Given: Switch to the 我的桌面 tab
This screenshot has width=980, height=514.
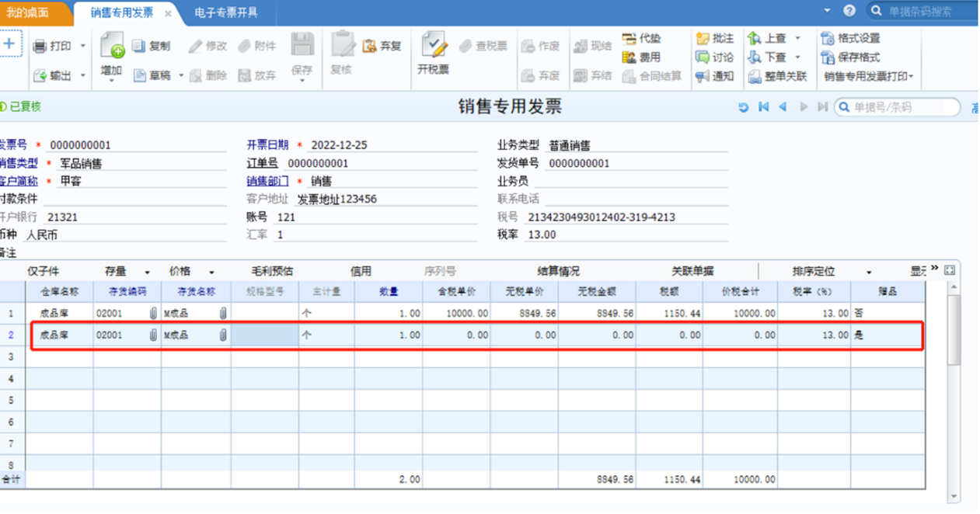Looking at the screenshot, I should pos(27,12).
